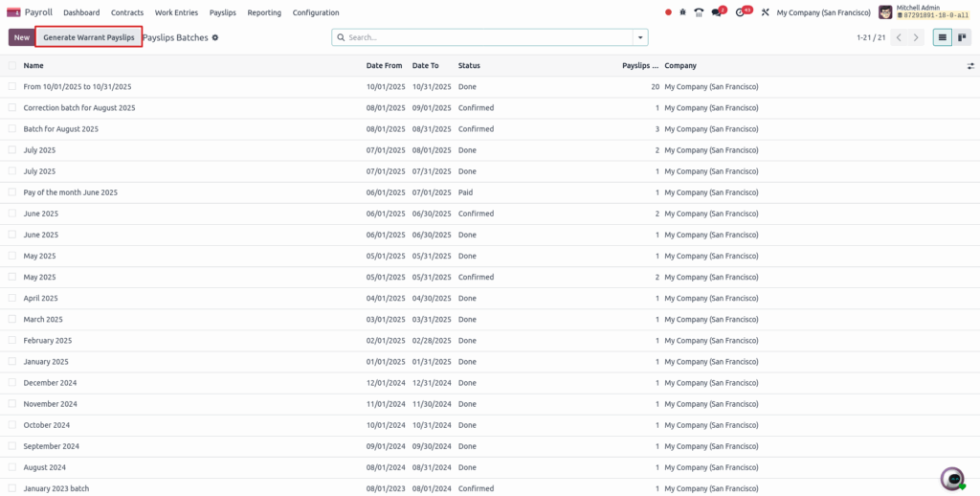Sort by Company column header
This screenshot has height=496, width=980.
point(680,66)
